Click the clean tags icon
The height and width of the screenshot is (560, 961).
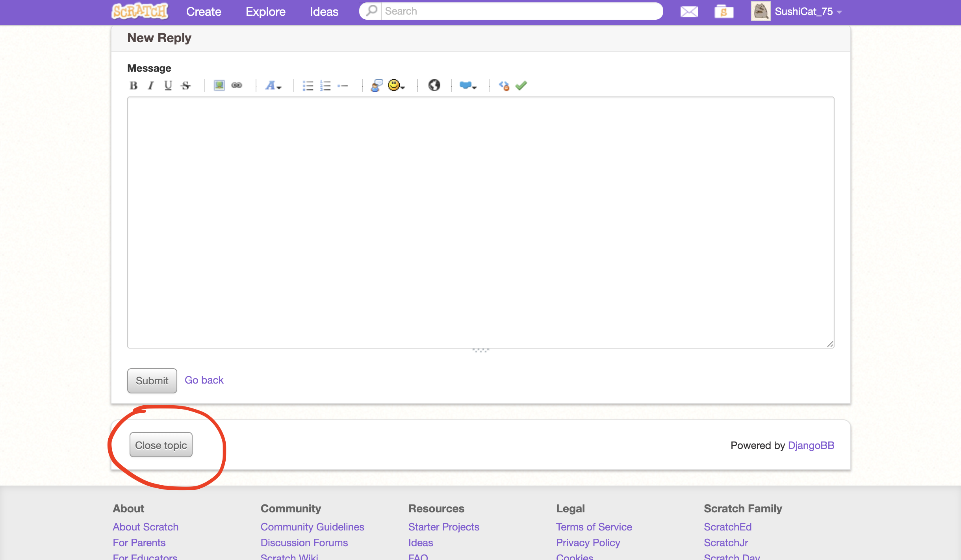click(x=504, y=85)
